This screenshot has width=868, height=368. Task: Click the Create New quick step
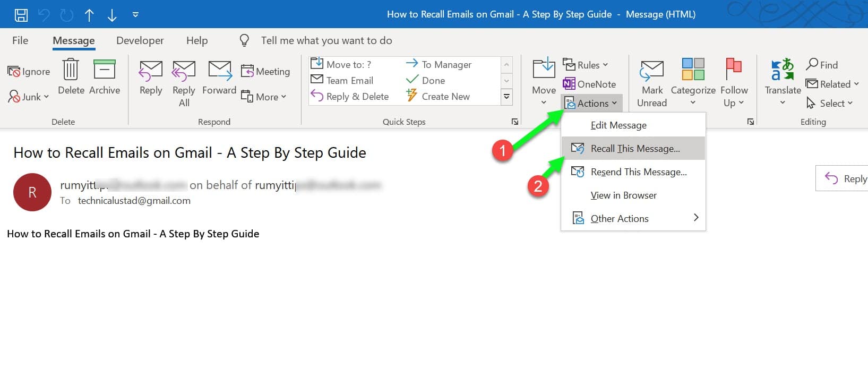pyautogui.click(x=438, y=96)
